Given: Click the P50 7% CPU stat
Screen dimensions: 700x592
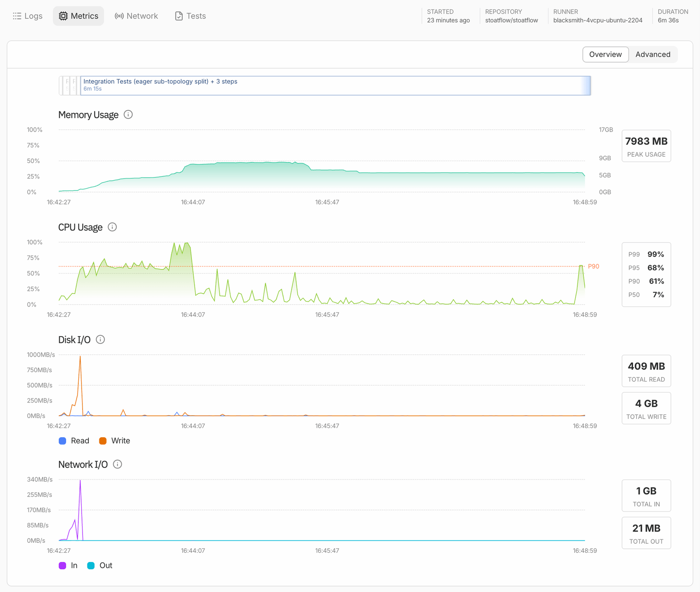Looking at the screenshot, I should (646, 295).
